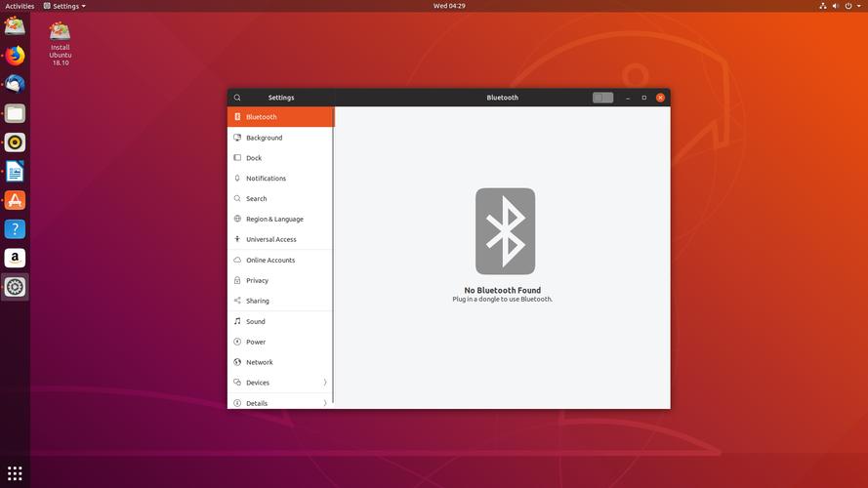868x488 pixels.
Task: Click the Online Accounts cloud icon
Action: [237, 260]
